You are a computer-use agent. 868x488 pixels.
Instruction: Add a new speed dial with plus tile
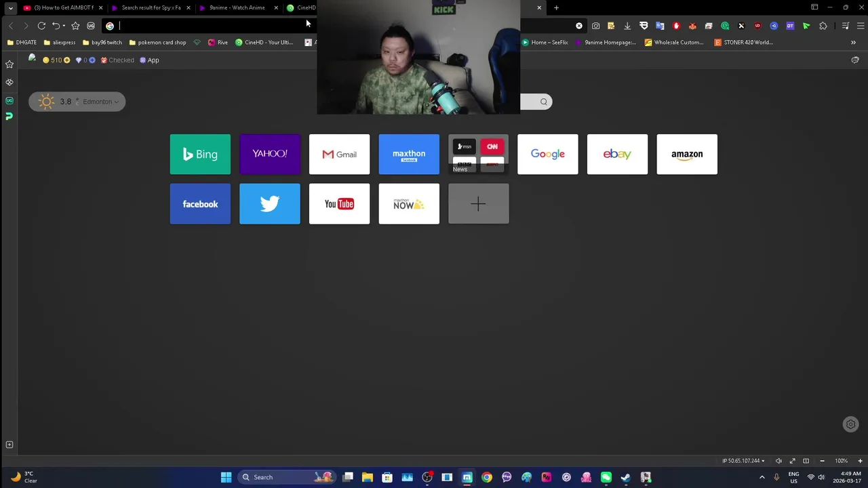(x=478, y=204)
